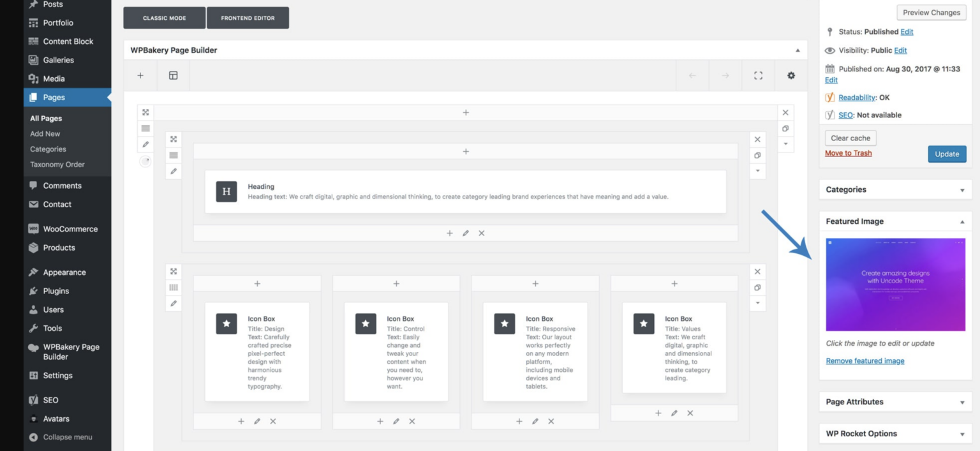Expand the WP Rocket Options metabox
Screen dimensions: 980x451
coord(962,434)
